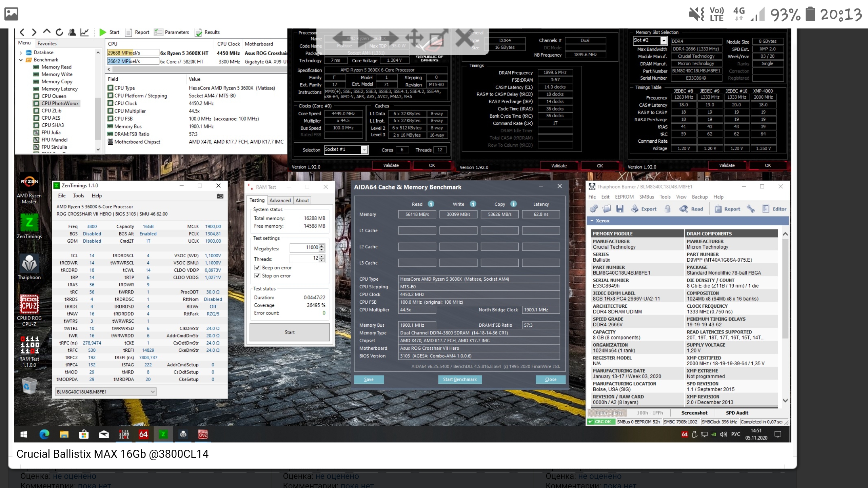This screenshot has width=868, height=488.
Task: Switch to the Advanced tab in RAM Test
Action: (x=280, y=200)
